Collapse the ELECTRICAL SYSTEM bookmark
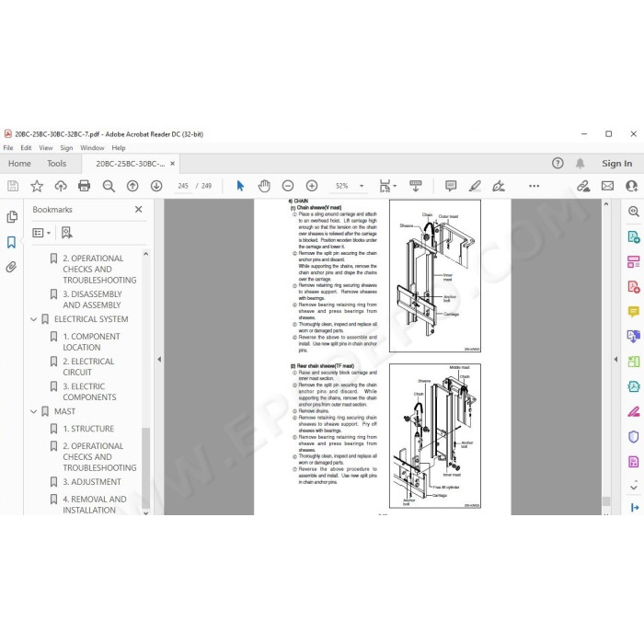 point(34,319)
